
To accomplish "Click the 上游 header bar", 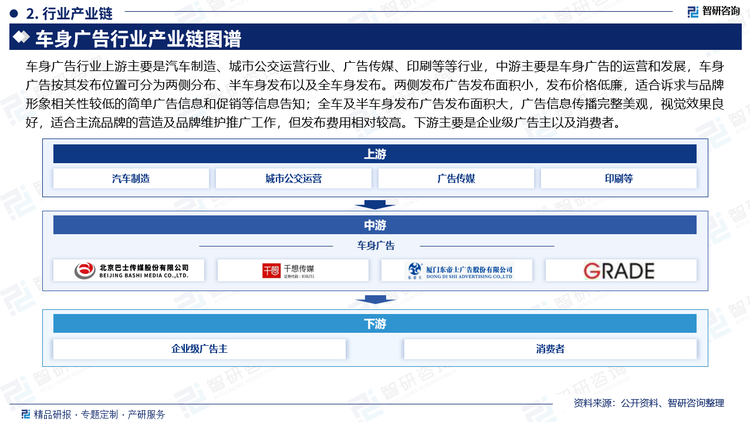I will (375, 154).
